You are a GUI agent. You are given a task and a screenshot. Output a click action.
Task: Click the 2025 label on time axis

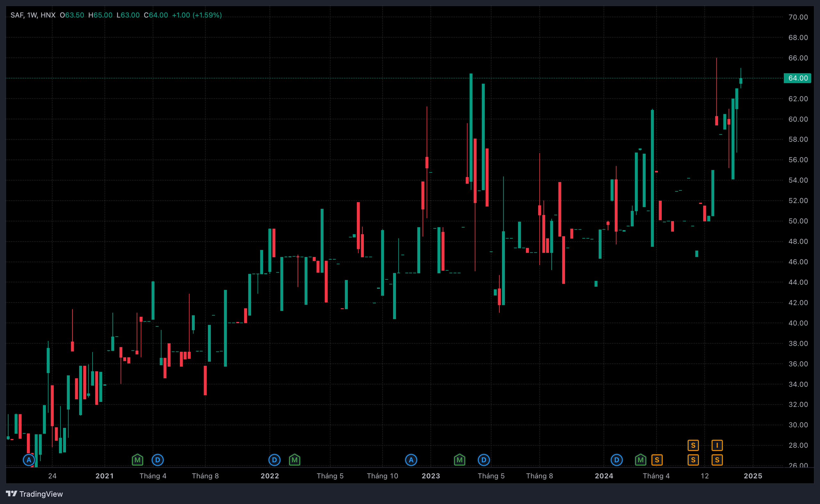point(753,476)
